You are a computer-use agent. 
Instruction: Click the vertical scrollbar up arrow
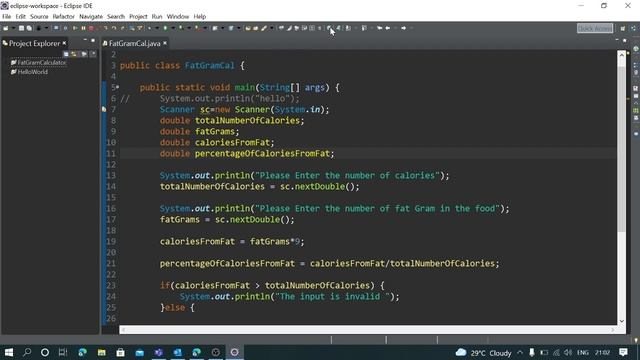(x=622, y=54)
